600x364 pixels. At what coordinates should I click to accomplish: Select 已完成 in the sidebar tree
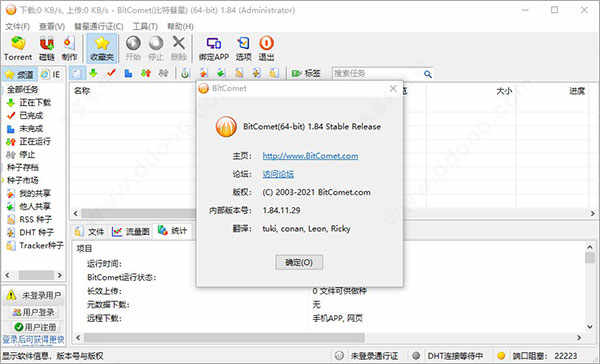point(31,115)
